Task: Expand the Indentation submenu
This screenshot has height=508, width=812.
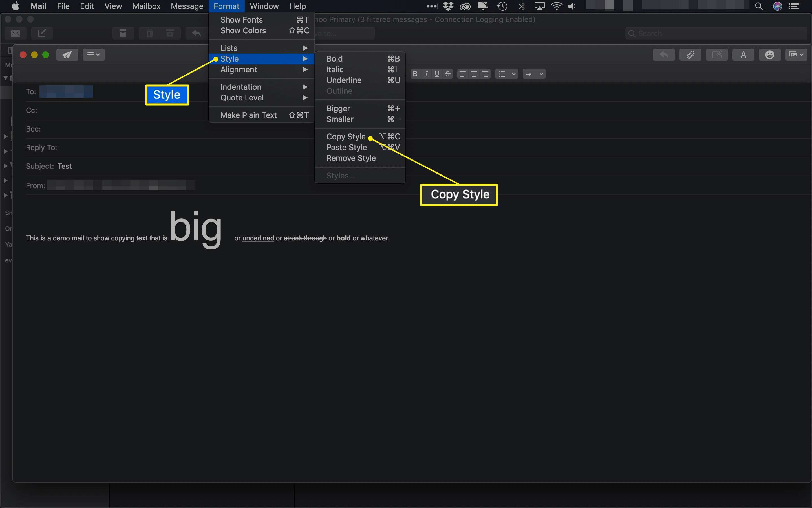Action: pos(261,87)
